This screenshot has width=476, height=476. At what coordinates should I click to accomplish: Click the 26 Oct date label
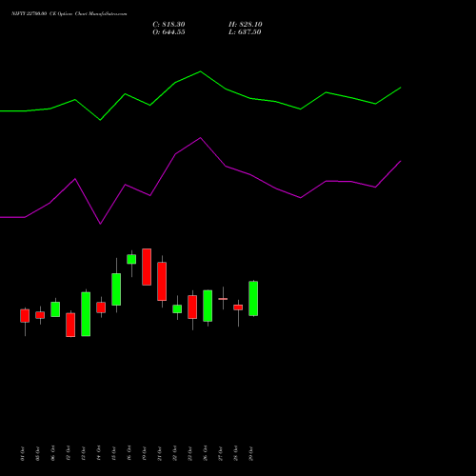[x=205, y=454]
